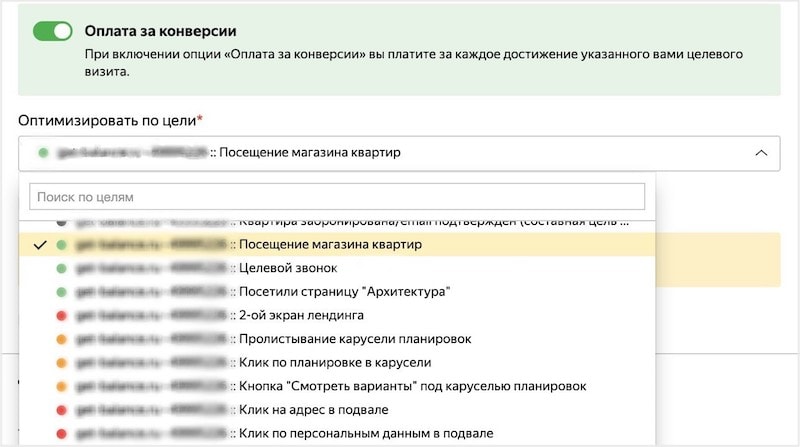Image resolution: width=800 pixels, height=447 pixels.
Task: Click green dot next to "Целевой звонок"
Action: click(62, 268)
